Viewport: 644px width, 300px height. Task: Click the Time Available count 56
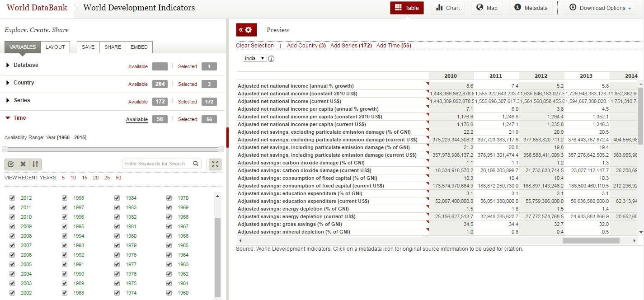click(x=160, y=119)
